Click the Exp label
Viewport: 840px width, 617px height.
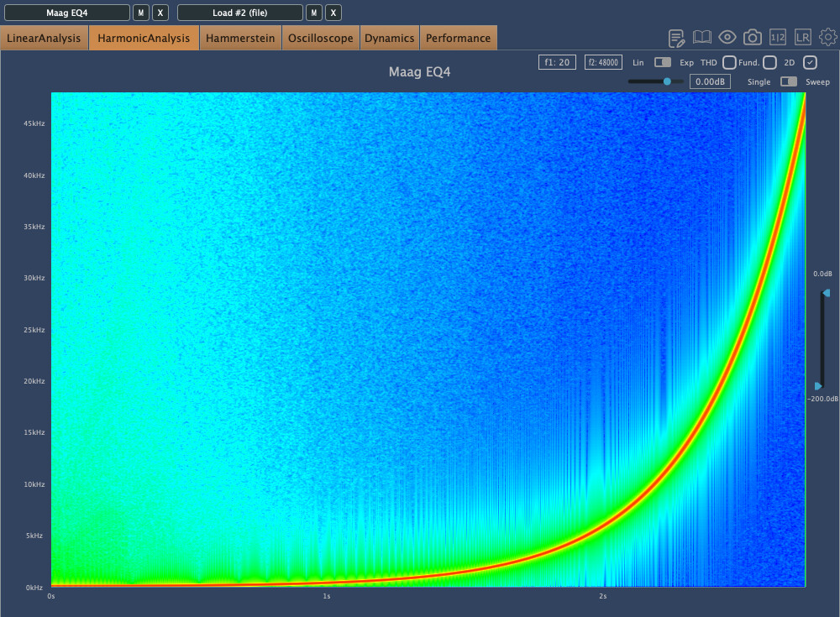click(x=686, y=63)
